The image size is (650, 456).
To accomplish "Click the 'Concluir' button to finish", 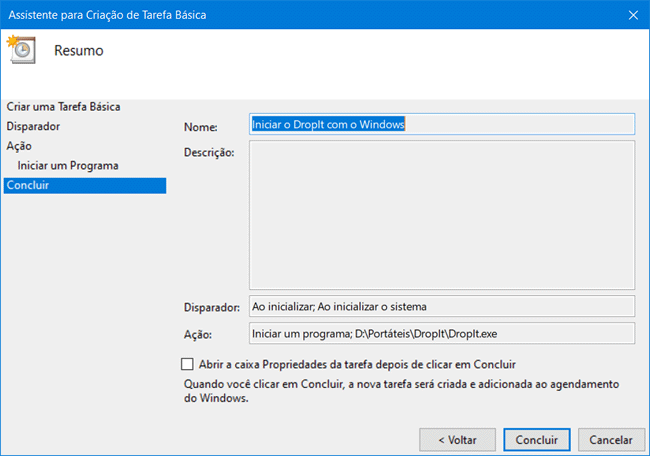I will pos(537,439).
